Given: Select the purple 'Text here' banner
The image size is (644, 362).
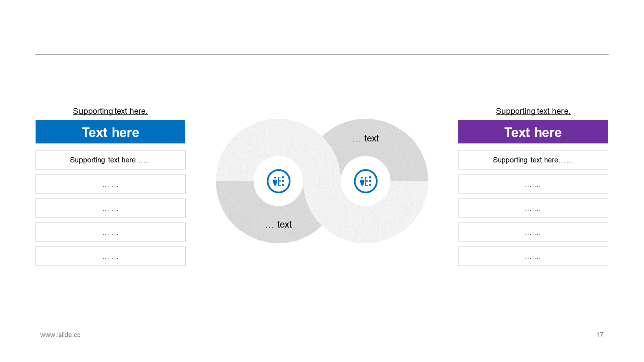Looking at the screenshot, I should (533, 132).
